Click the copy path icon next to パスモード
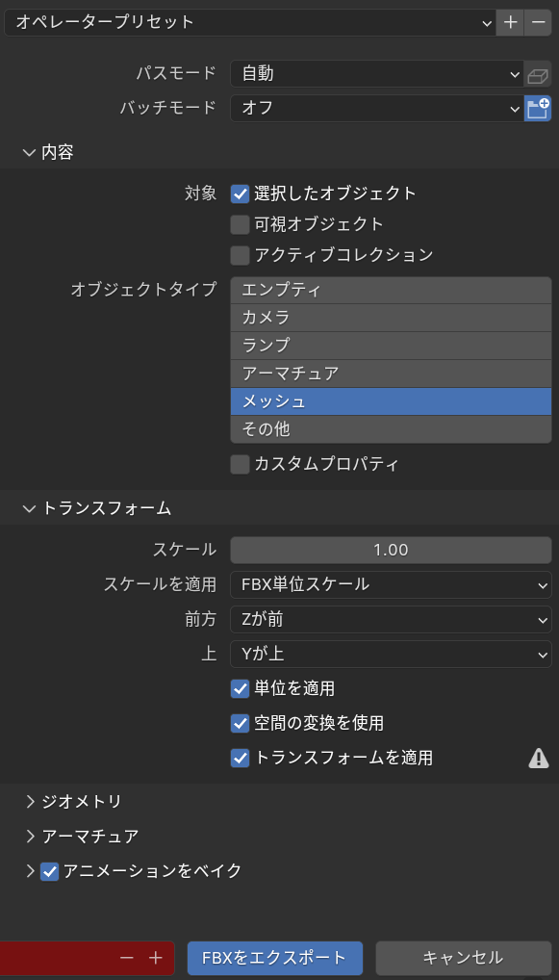The width and height of the screenshot is (559, 980). (538, 74)
